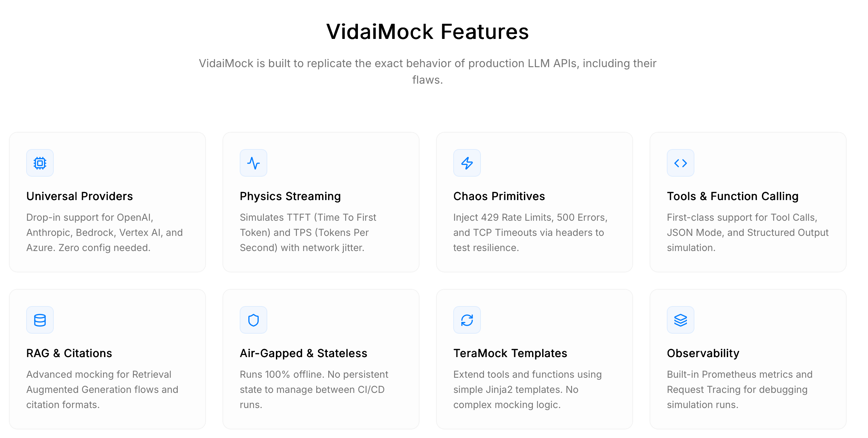The width and height of the screenshot is (868, 438).
Task: Click the sync arrows icon on TeraMock Templates
Action: [x=467, y=320]
